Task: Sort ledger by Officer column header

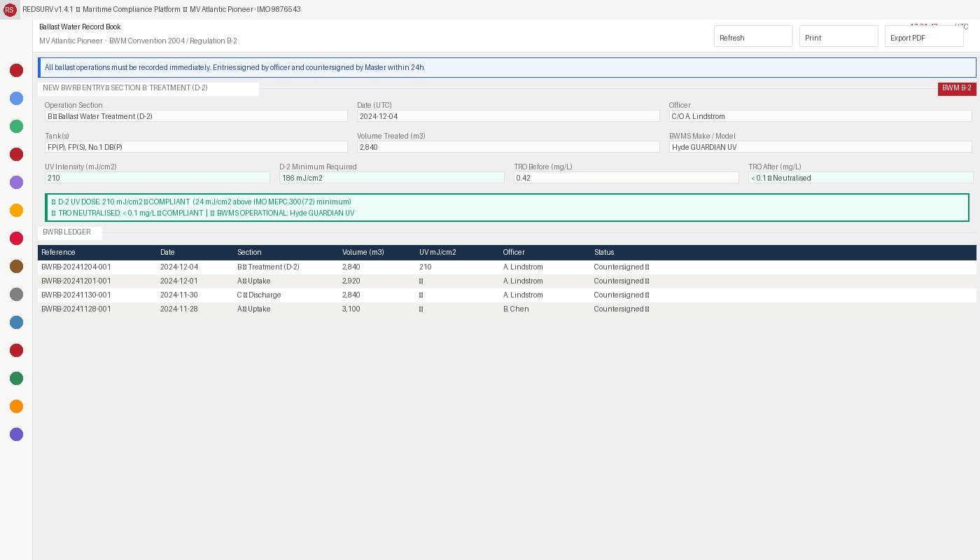Action: click(x=514, y=253)
